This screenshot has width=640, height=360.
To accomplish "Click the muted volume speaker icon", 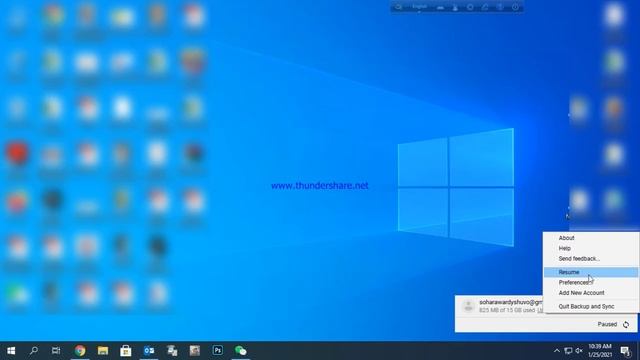I will 579,351.
